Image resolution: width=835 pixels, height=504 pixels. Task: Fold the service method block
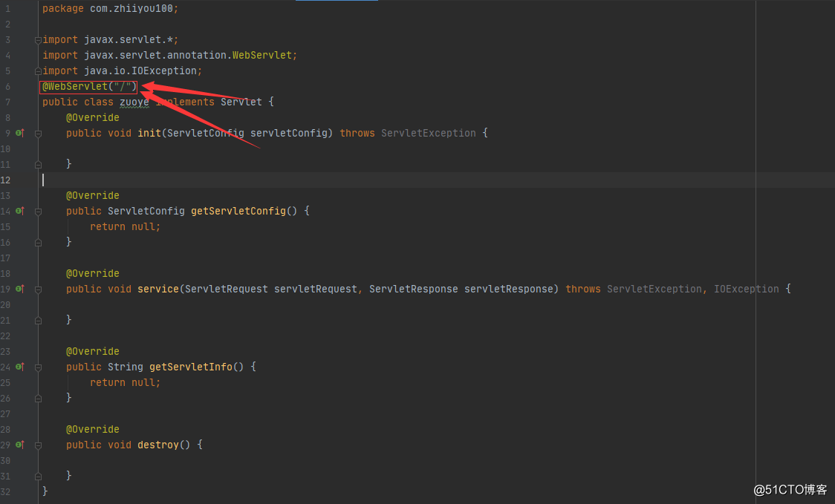38,289
